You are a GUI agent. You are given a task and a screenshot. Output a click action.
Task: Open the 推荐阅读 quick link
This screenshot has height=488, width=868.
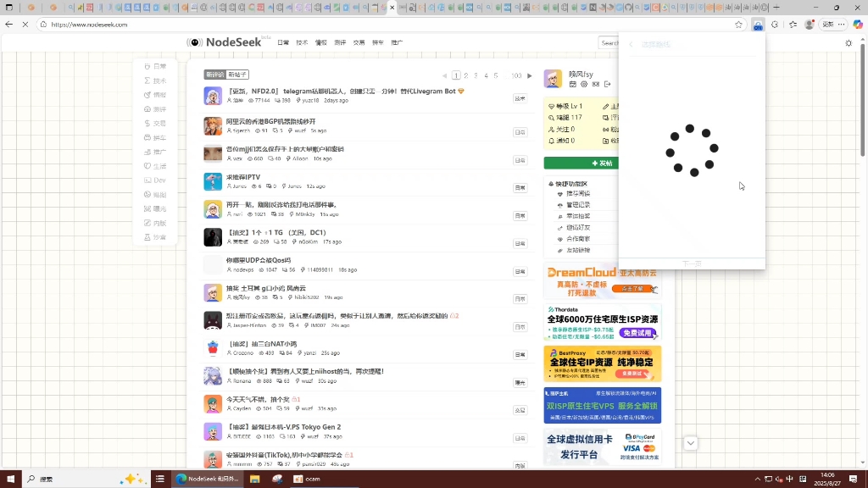point(578,194)
